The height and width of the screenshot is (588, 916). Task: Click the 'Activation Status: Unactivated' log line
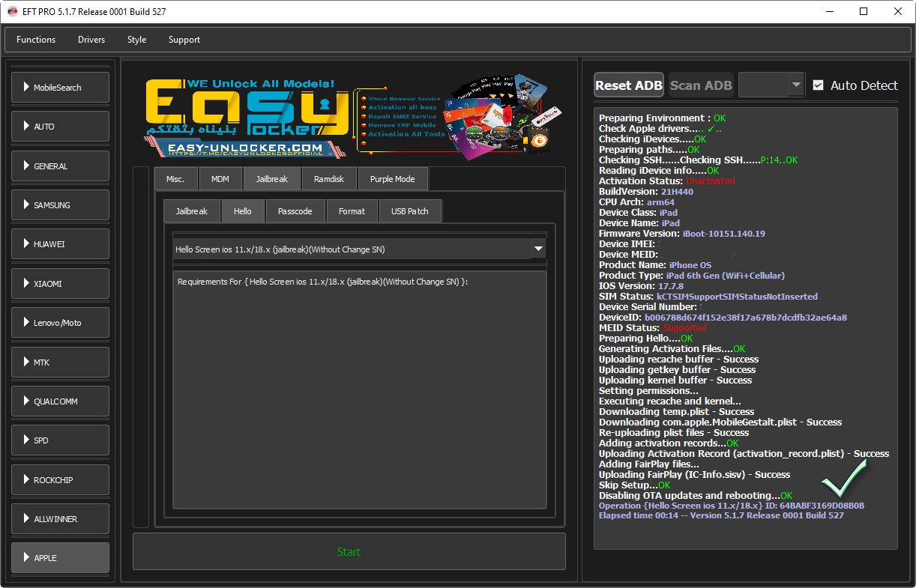tap(667, 181)
